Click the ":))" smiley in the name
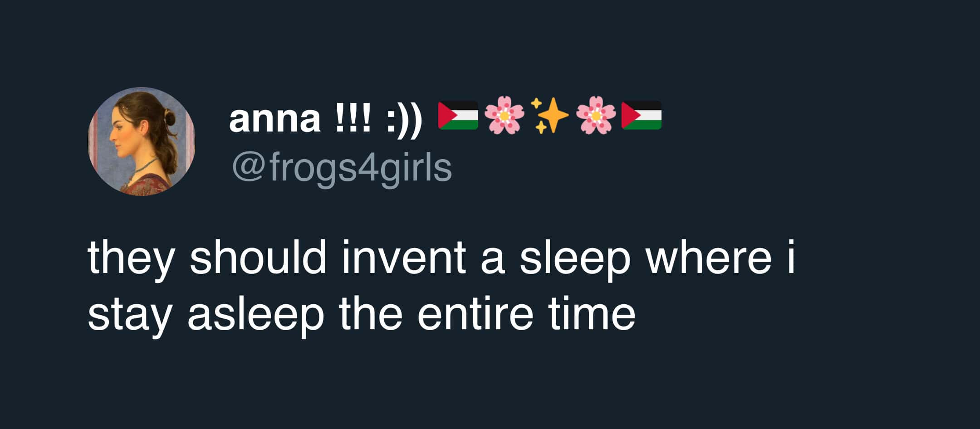 (404, 119)
